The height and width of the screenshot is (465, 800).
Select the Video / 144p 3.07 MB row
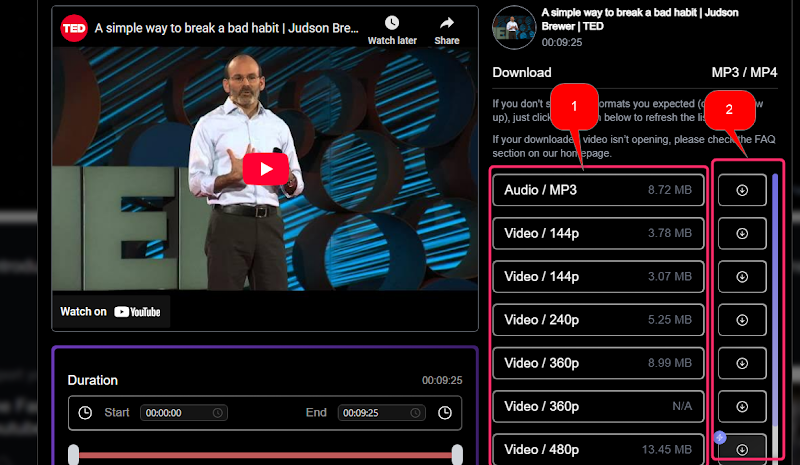click(598, 277)
